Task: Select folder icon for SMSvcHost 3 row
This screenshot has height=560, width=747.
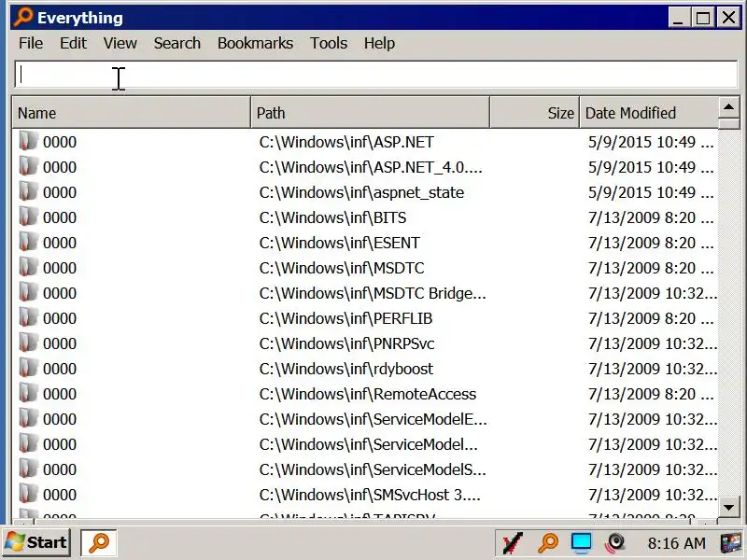Action: coord(28,495)
